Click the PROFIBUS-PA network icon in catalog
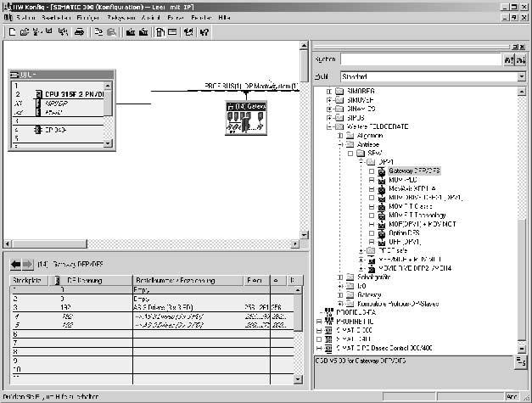This screenshot has height=403, width=532. click(328, 312)
